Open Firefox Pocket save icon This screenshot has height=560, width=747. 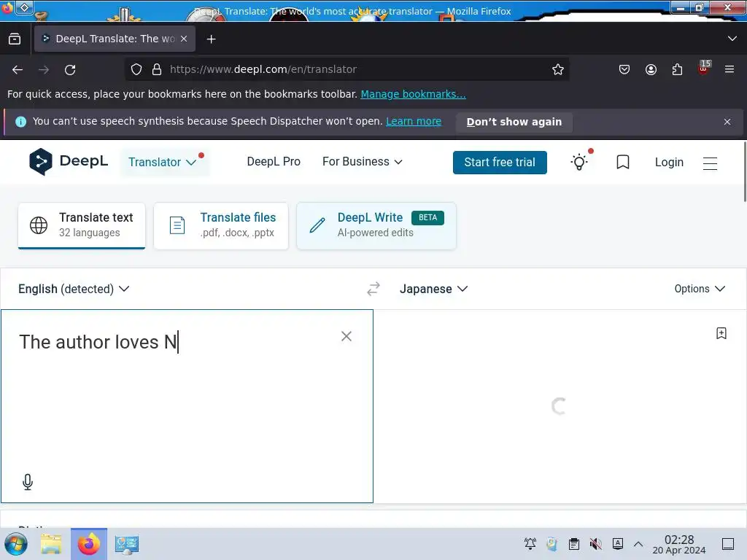(624, 69)
